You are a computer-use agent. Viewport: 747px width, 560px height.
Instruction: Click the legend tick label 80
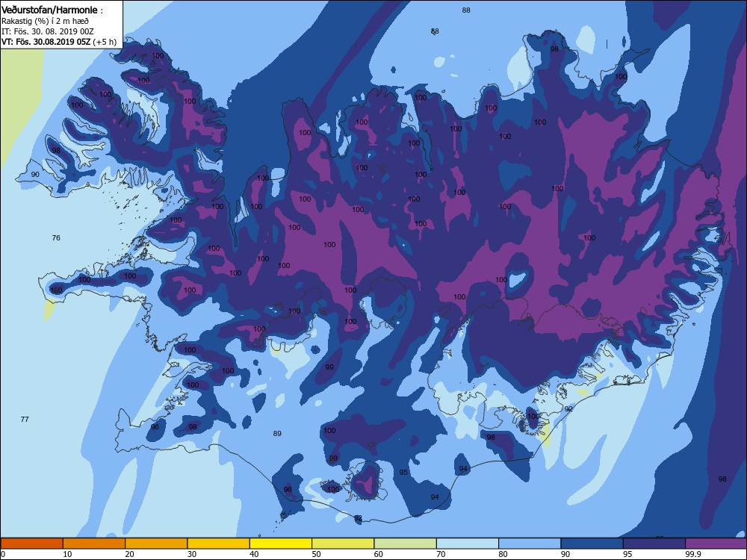point(503,554)
